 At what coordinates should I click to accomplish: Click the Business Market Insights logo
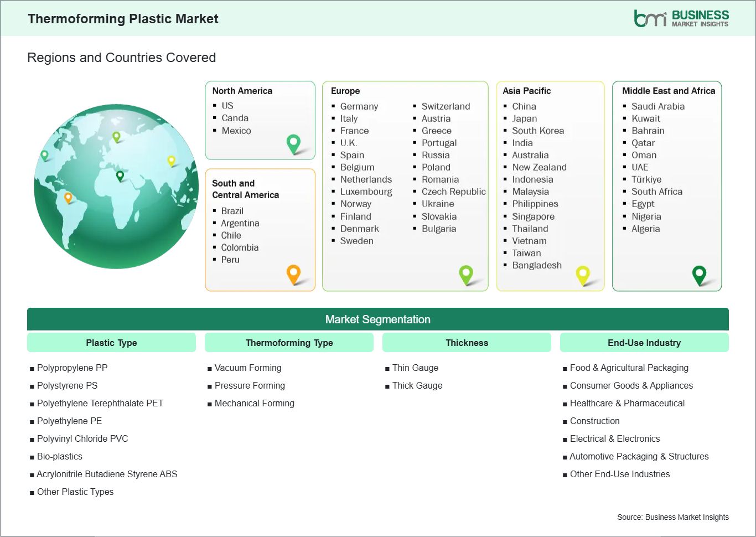[681, 18]
